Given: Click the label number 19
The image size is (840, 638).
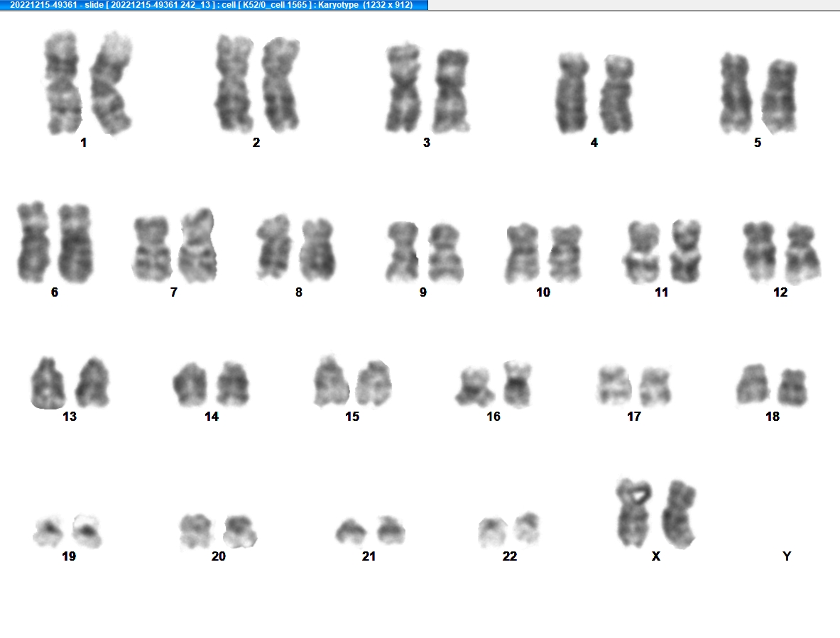Looking at the screenshot, I should [x=69, y=556].
